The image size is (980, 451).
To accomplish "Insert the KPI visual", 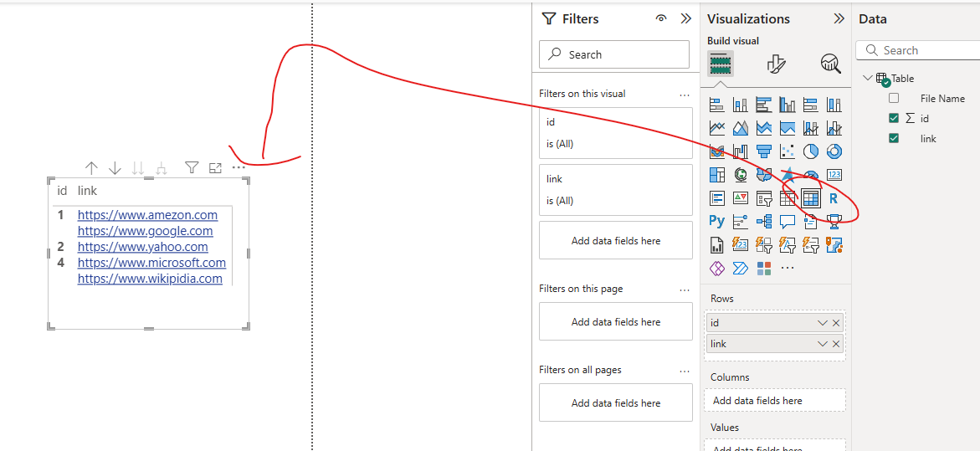I will tap(740, 198).
